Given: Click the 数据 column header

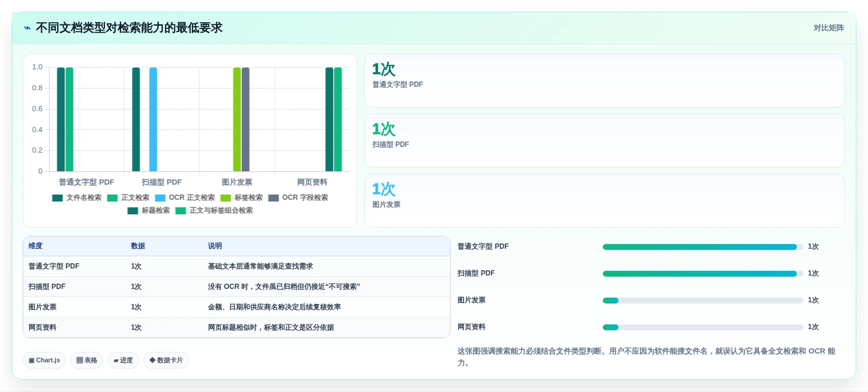Looking at the screenshot, I should coord(138,246).
